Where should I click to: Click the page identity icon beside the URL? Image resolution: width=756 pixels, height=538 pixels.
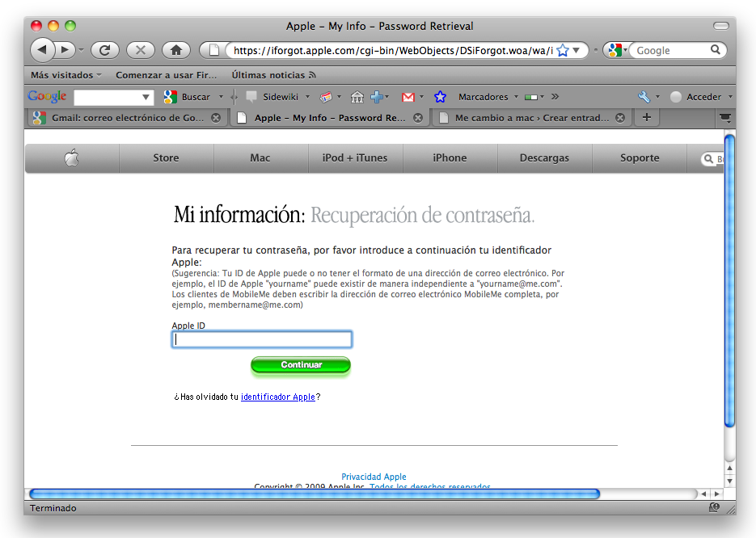coord(214,50)
